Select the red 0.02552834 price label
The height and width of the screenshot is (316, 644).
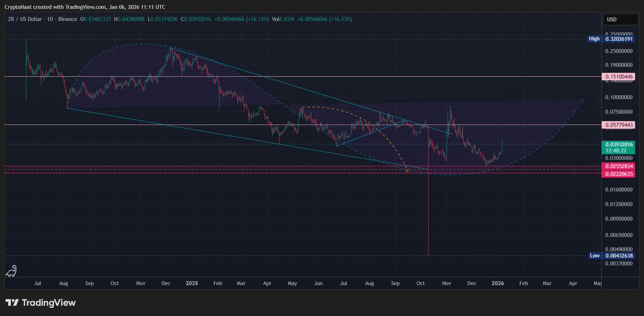click(619, 166)
